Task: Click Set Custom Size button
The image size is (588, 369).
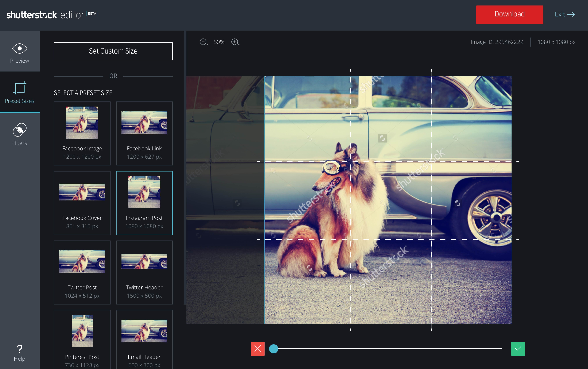Action: [113, 51]
